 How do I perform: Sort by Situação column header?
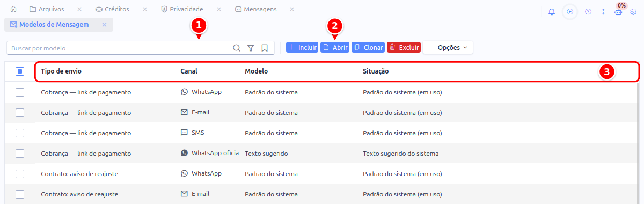[376, 71]
